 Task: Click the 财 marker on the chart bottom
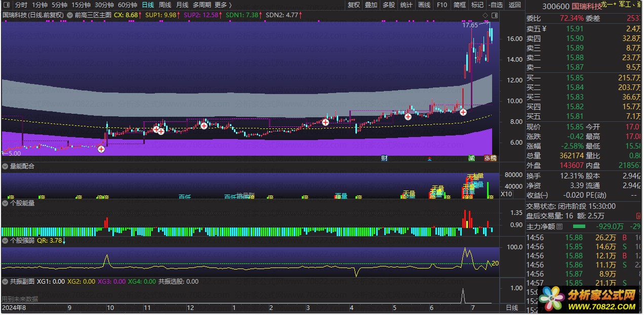coord(385,158)
